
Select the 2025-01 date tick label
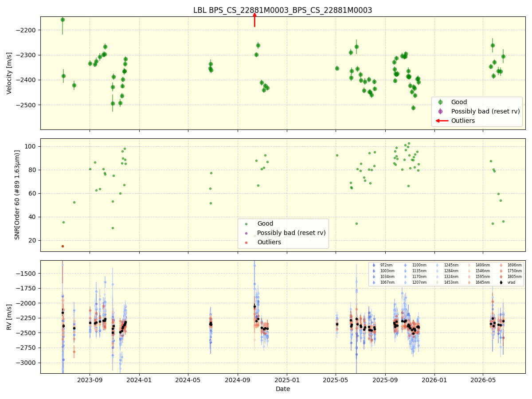point(287,380)
